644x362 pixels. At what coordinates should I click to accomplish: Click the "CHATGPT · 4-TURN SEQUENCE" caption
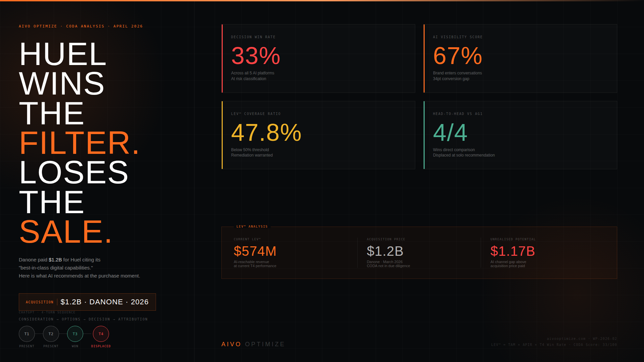tap(47, 312)
